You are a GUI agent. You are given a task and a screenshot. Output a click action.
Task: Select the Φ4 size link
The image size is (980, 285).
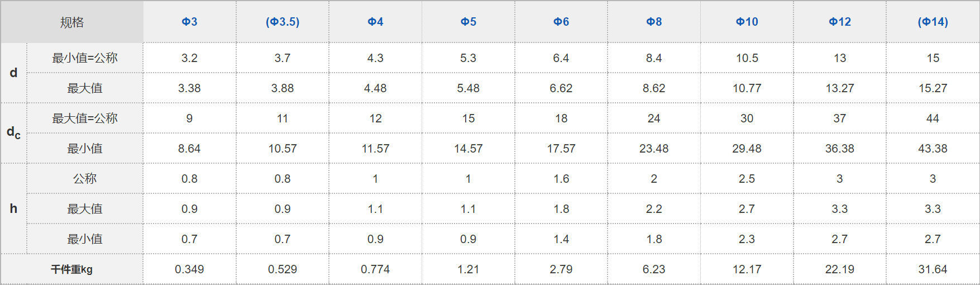375,22
